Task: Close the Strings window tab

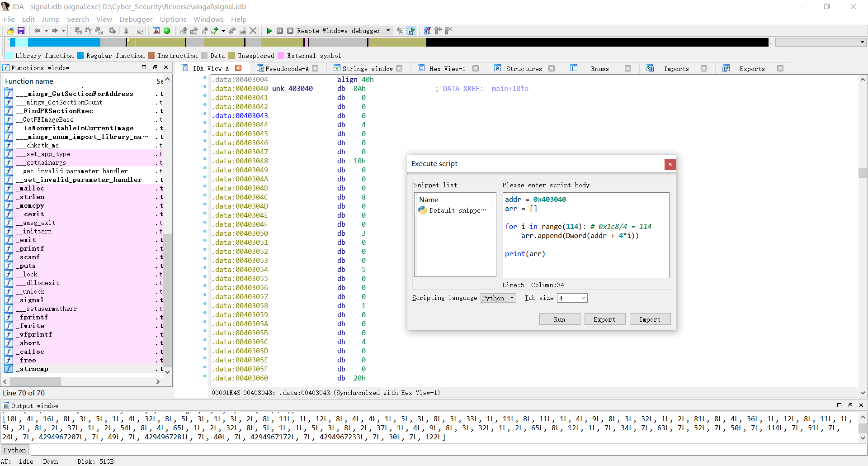Action: point(399,68)
